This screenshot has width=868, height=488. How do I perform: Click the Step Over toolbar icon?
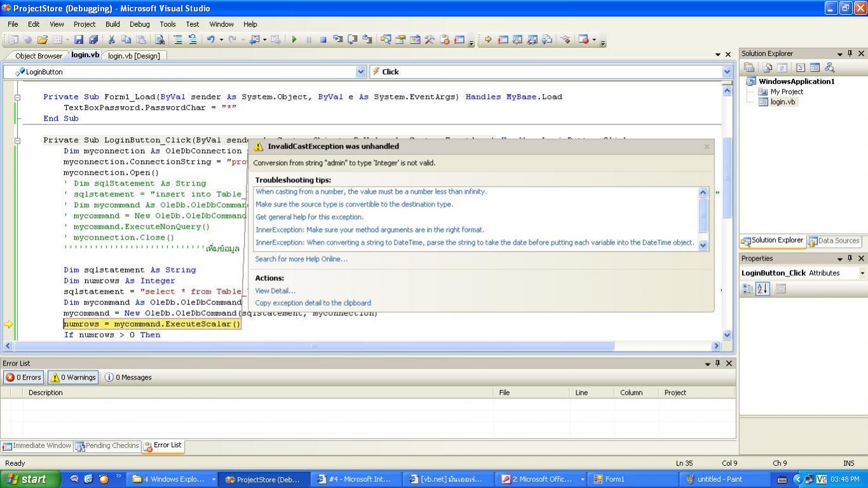(x=353, y=39)
